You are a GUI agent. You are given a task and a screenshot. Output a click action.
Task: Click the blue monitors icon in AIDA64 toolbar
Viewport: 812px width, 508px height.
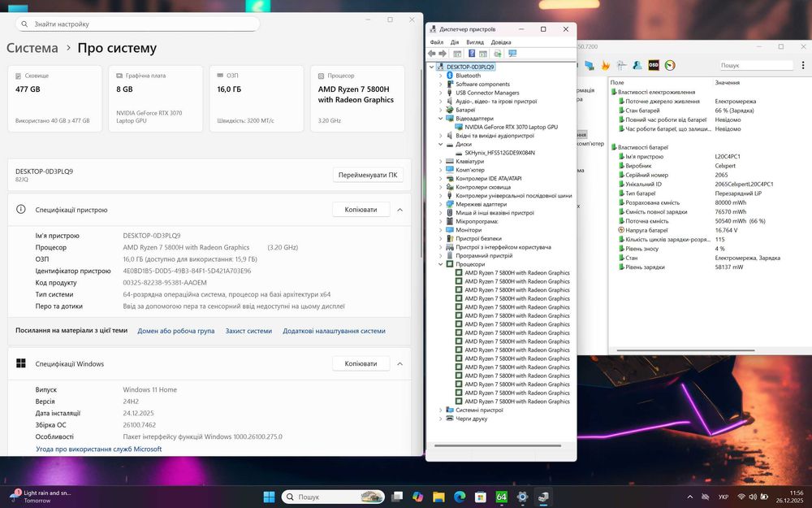pos(590,65)
